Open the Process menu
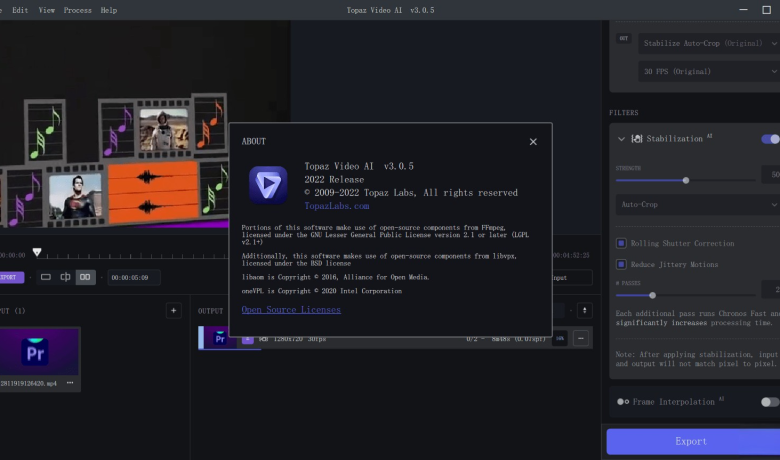The height and width of the screenshot is (460, 780). point(77,10)
